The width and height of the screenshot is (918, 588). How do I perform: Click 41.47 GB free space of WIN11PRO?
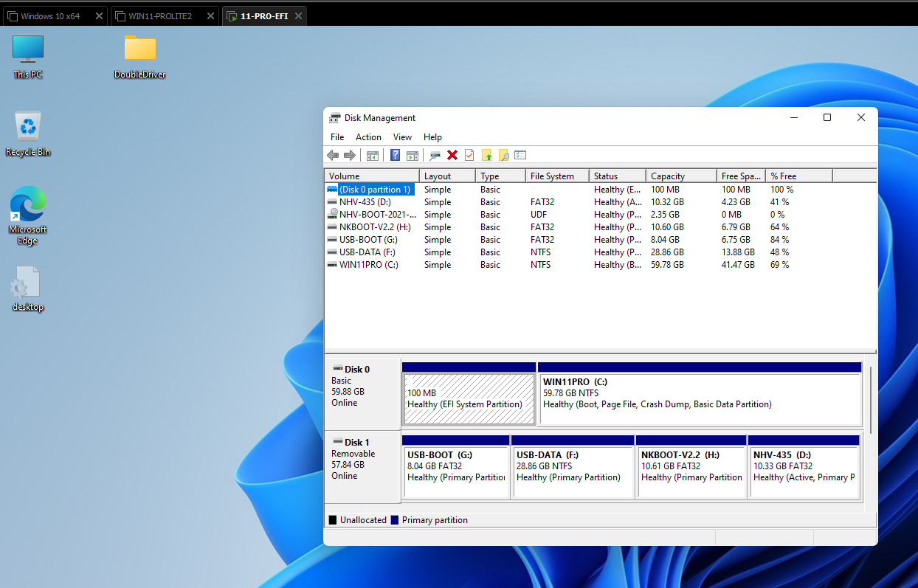(738, 265)
